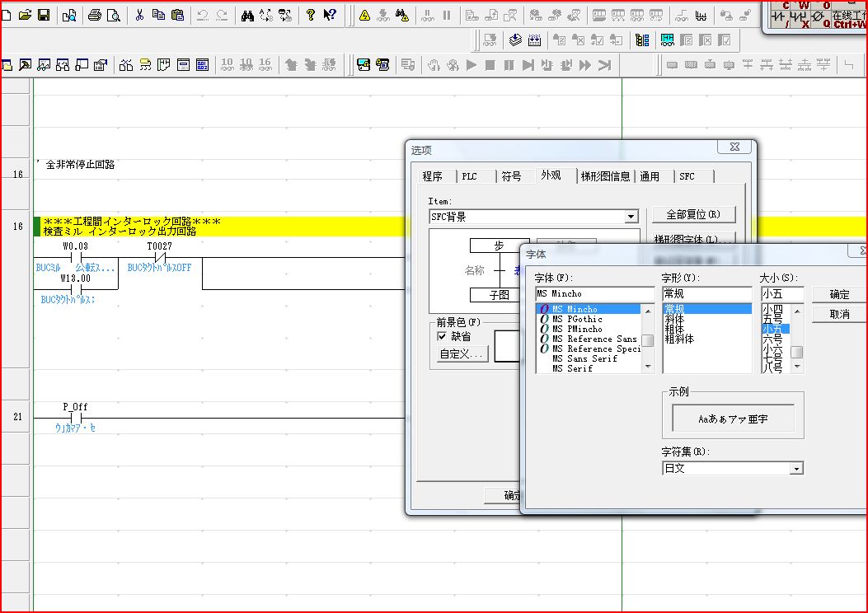This screenshot has height=613, width=868.
Task: Open the 梯形图信息 tab
Action: coord(605,176)
